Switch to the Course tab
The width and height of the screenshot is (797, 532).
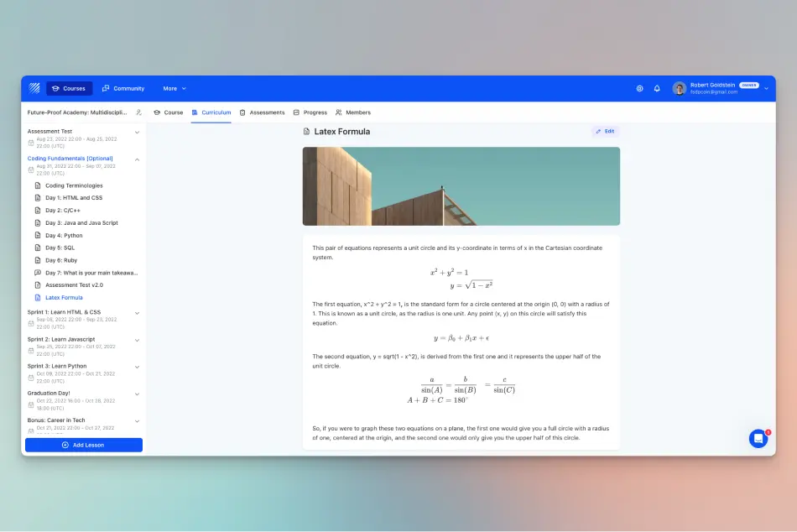(x=169, y=112)
